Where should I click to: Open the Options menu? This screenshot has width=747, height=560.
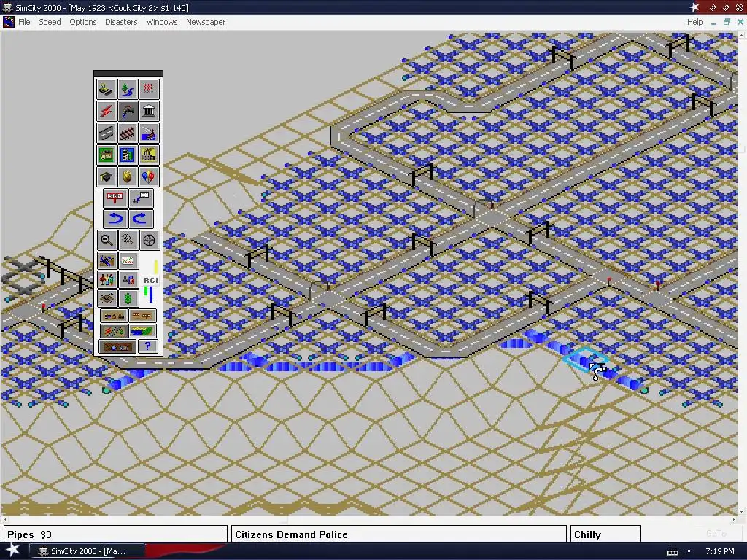[x=83, y=22]
